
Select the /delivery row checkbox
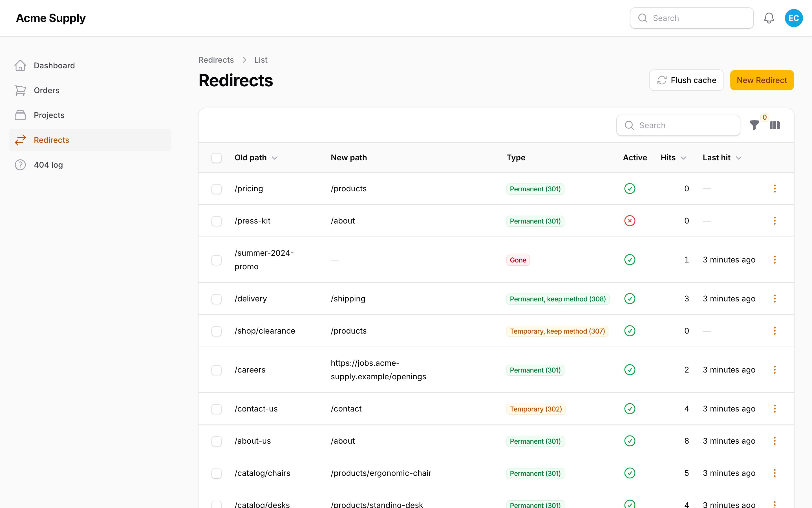click(217, 299)
